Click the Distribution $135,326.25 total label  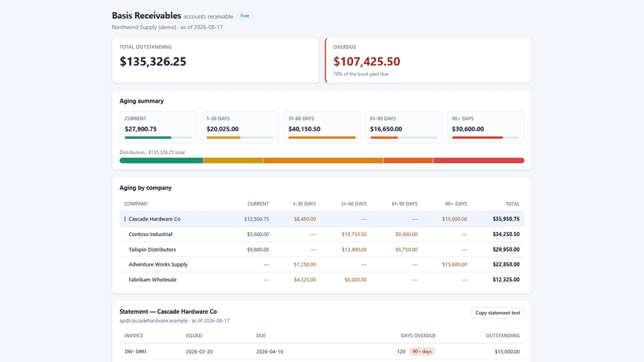point(152,152)
